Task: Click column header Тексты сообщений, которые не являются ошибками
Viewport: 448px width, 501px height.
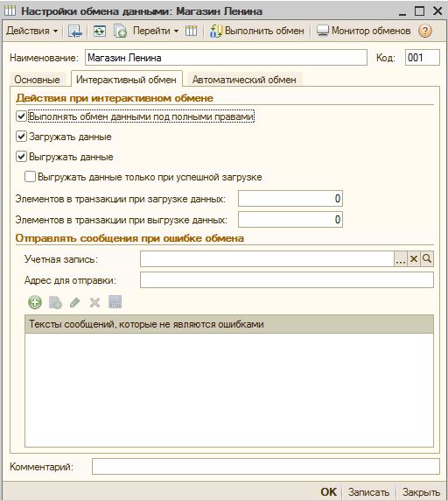Action: [229, 324]
